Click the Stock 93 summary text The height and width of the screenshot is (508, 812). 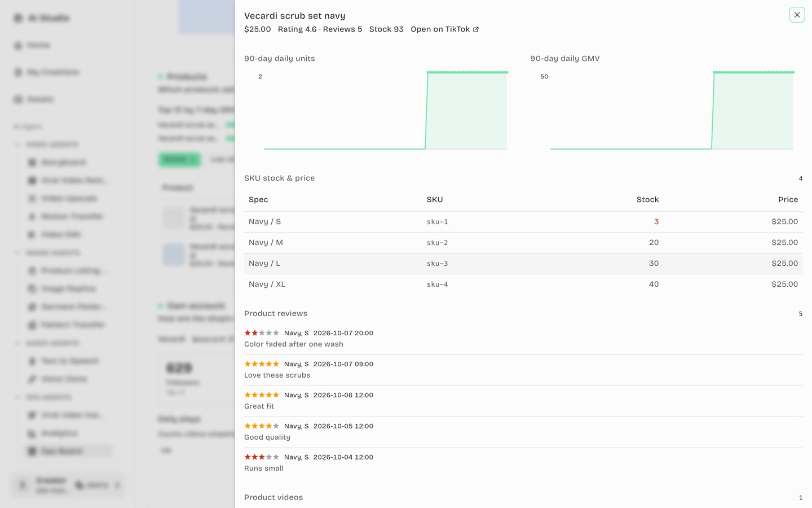386,29
